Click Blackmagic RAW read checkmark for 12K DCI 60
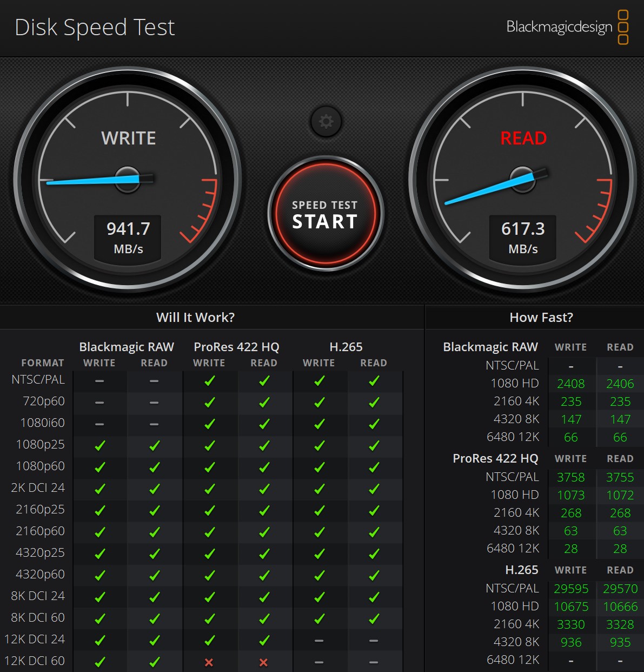The height and width of the screenshot is (672, 644). point(155,662)
